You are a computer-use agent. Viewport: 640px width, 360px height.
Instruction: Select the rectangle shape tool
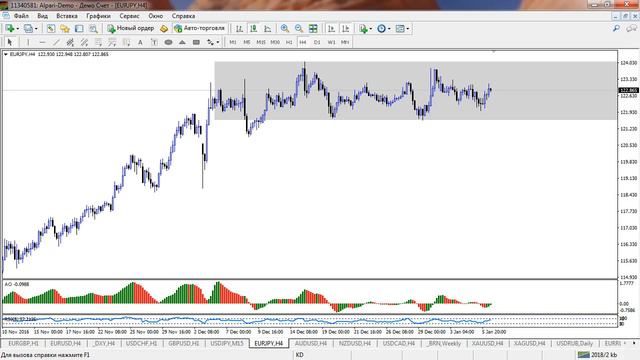[196, 42]
